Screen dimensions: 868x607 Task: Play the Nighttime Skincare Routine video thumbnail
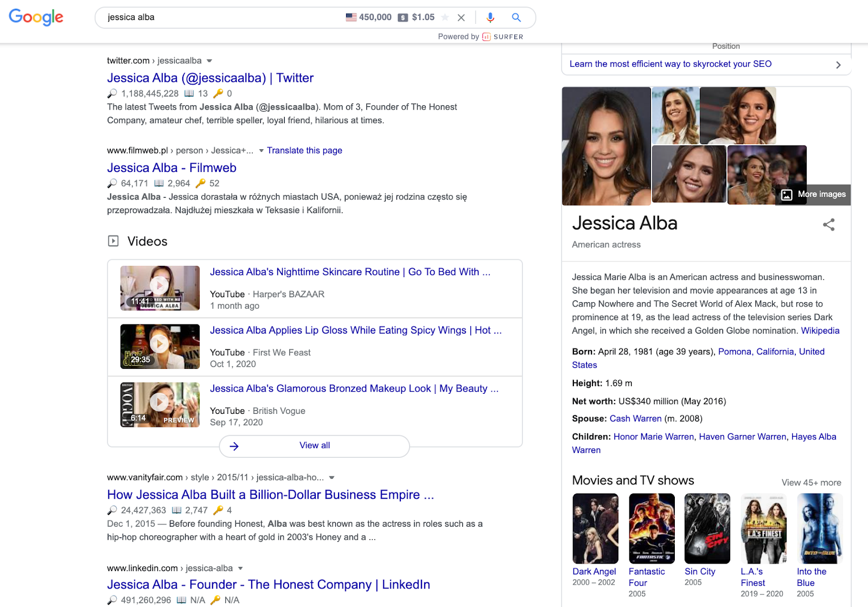[x=160, y=288]
